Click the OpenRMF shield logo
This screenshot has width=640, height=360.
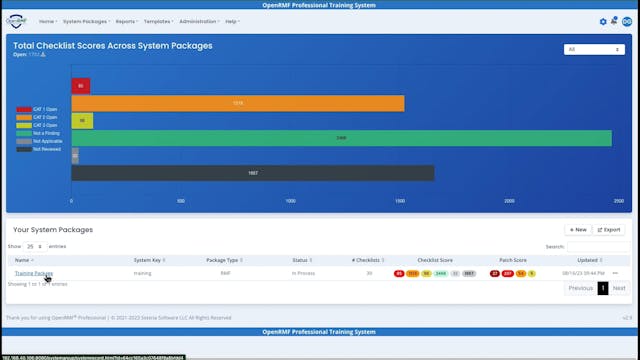click(x=16, y=21)
